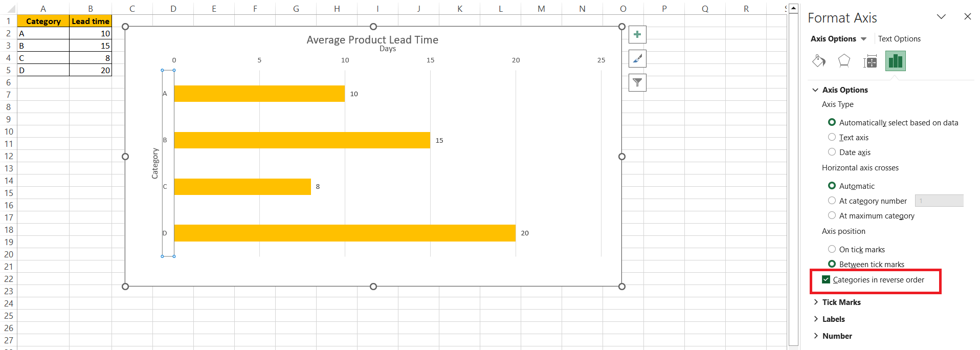The width and height of the screenshot is (980, 350).
Task: Select column header B
Action: coord(91,9)
